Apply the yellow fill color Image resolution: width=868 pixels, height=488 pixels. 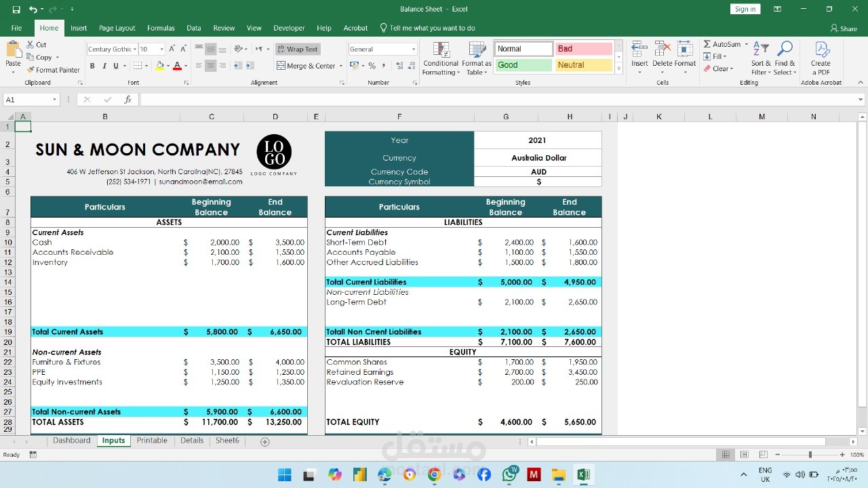[x=159, y=66]
